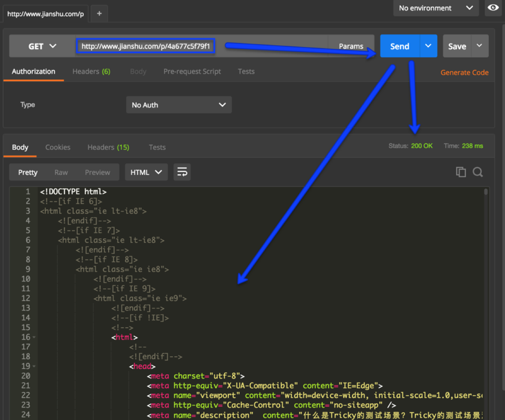Click the Send button
Image resolution: width=505 pixels, height=420 pixels.
[x=400, y=46]
